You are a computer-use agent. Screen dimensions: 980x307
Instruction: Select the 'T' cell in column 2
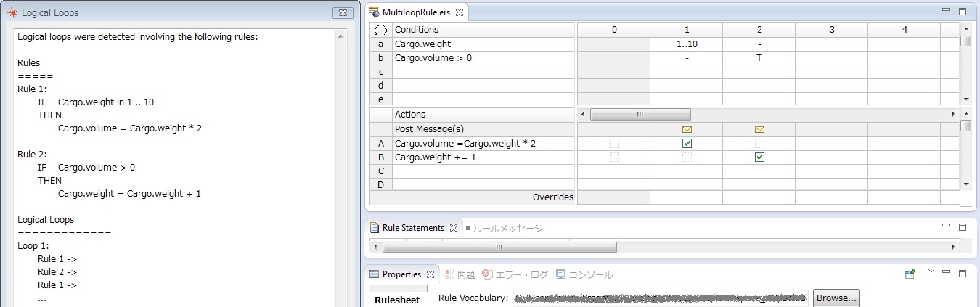click(759, 58)
